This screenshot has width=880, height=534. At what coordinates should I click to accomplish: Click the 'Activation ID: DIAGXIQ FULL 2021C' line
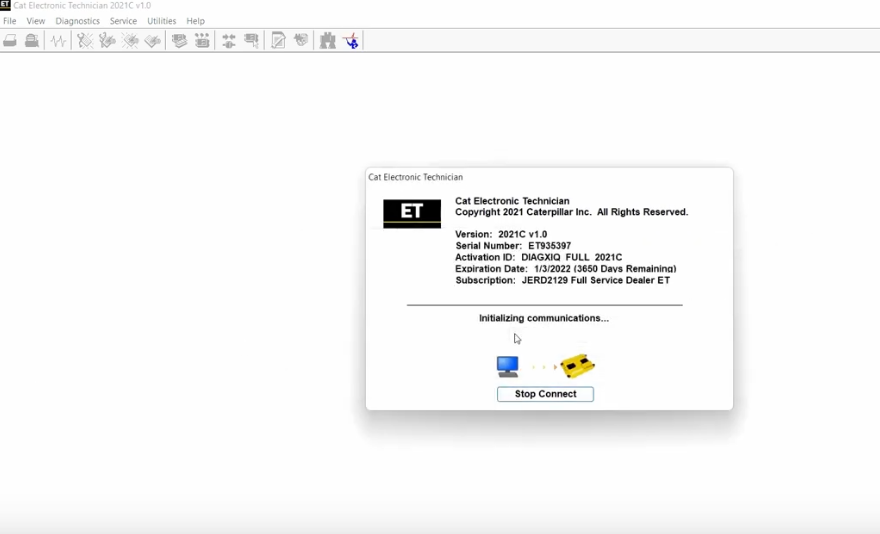539,257
